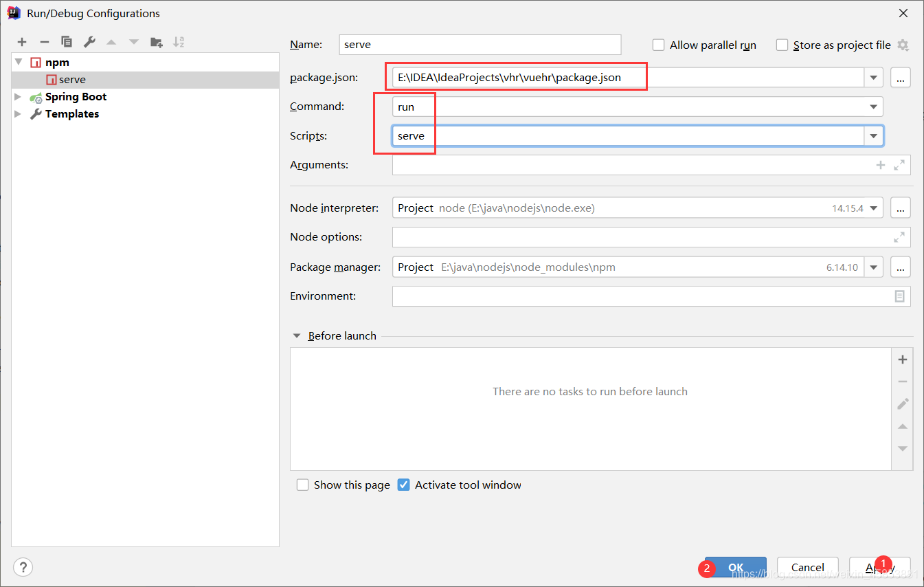Remove the selected configuration

coord(44,42)
